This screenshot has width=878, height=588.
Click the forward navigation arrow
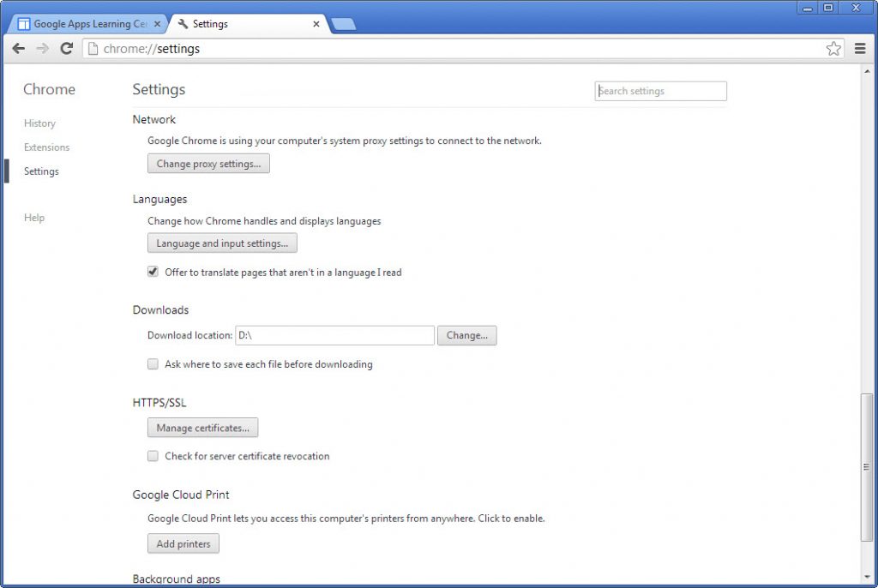click(x=43, y=49)
